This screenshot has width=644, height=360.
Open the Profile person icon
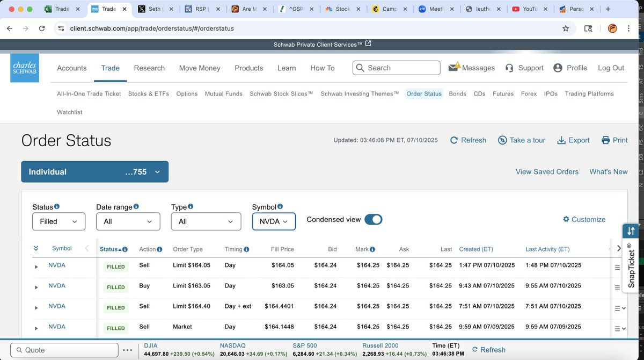pos(558,68)
